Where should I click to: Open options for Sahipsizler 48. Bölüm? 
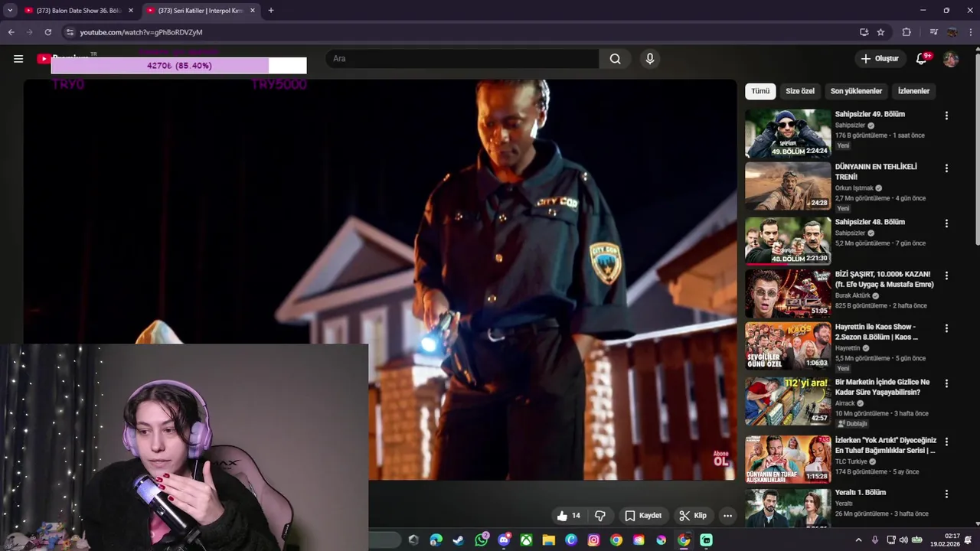coord(946,223)
